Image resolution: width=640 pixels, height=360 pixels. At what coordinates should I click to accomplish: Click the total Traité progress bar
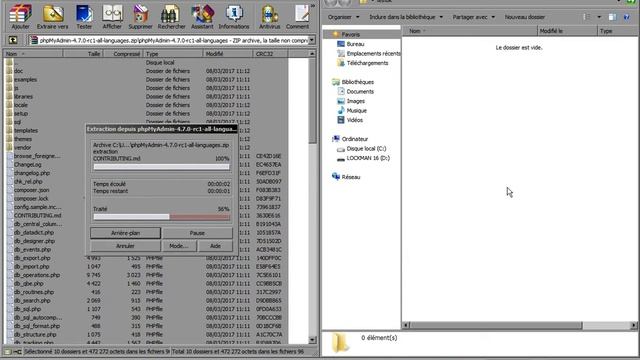pyautogui.click(x=162, y=217)
